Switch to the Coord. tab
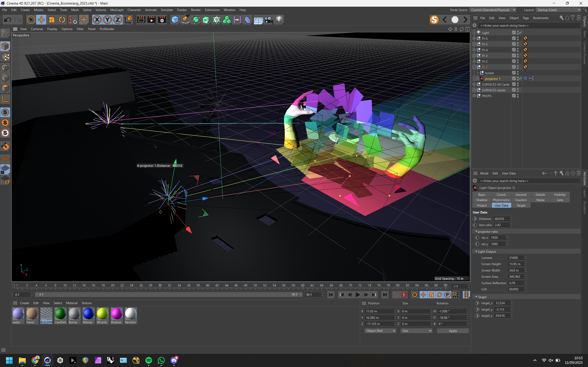The image size is (588, 367). (501, 195)
